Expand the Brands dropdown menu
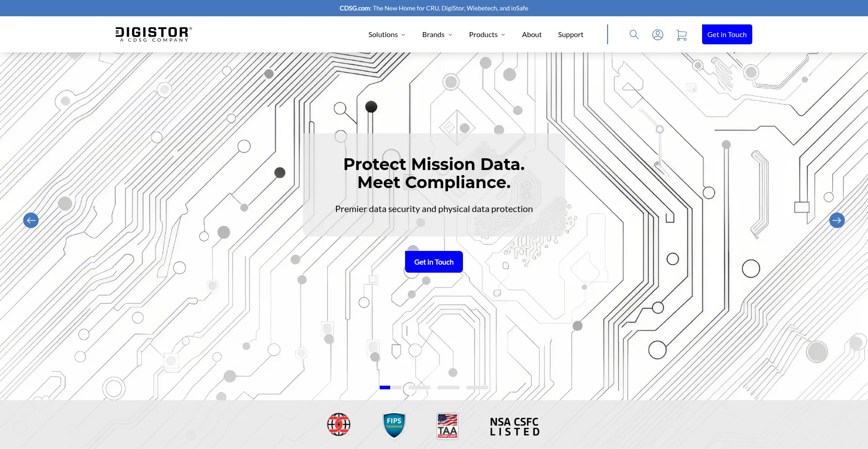This screenshot has width=868, height=449. (437, 34)
